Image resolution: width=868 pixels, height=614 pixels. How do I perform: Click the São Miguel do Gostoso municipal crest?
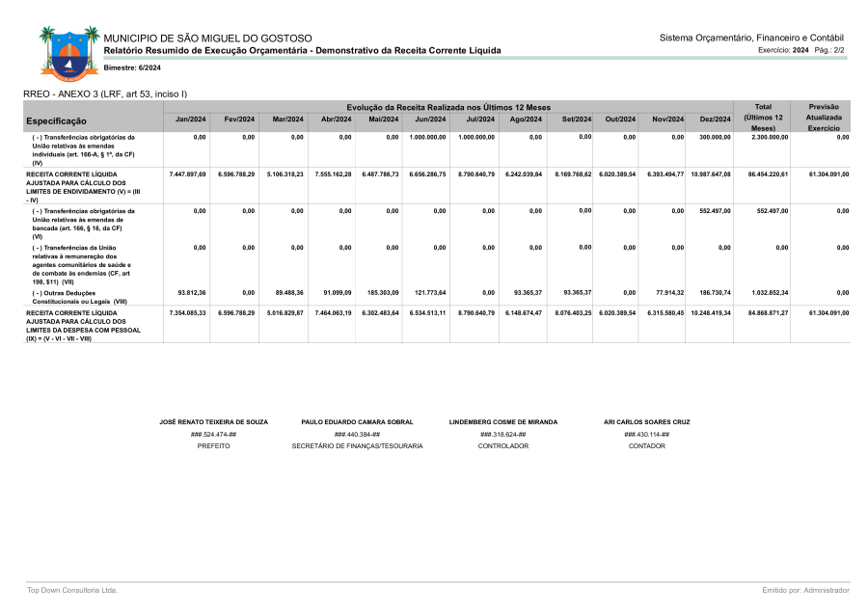click(69, 52)
